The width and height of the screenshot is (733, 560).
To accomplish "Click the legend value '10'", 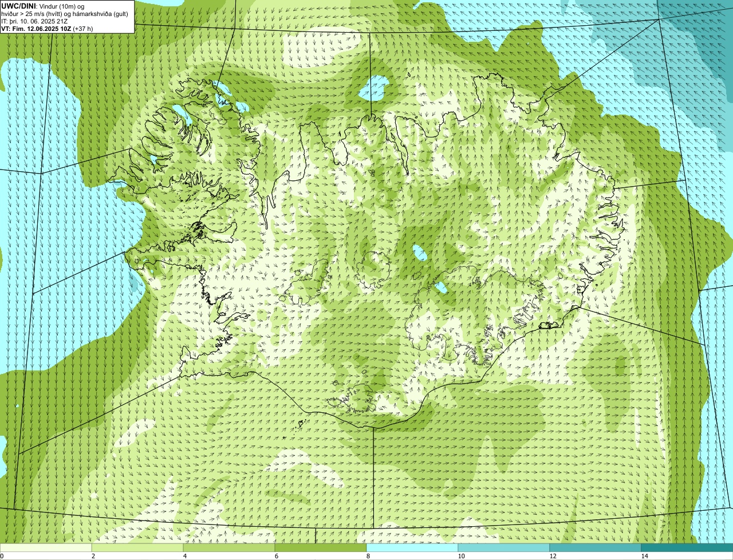I will pyautogui.click(x=461, y=556).
